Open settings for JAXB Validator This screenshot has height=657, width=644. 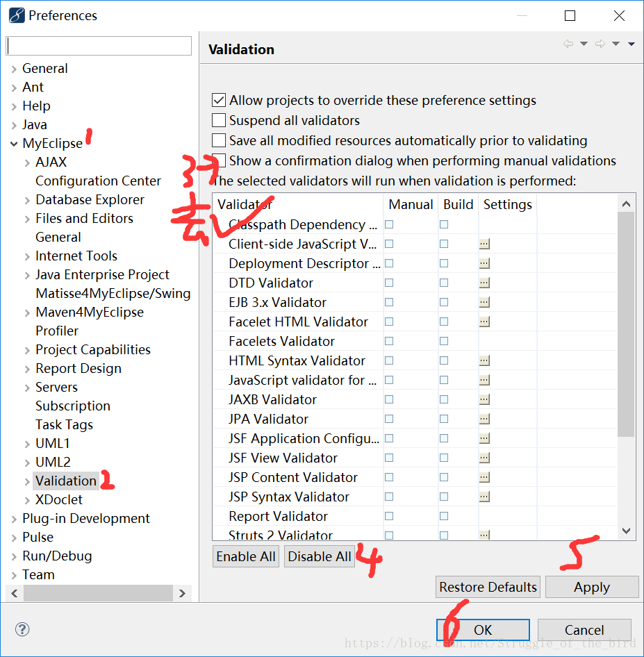[484, 399]
